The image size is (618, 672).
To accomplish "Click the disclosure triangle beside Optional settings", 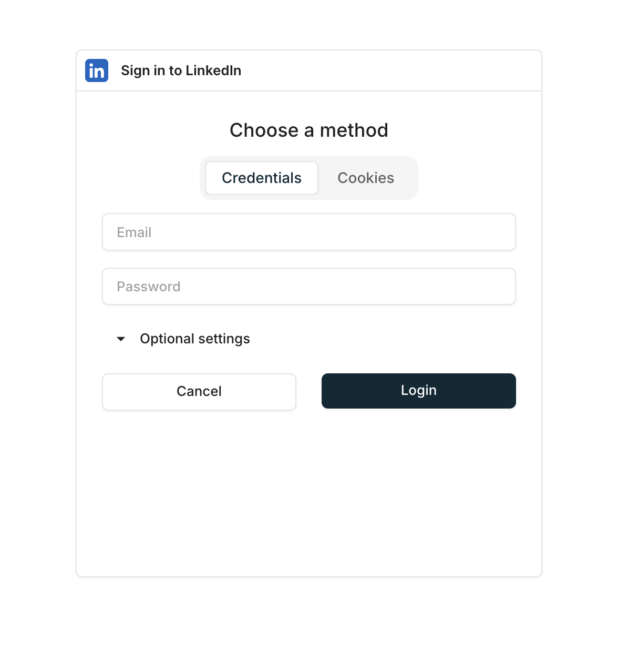I will 120,339.
